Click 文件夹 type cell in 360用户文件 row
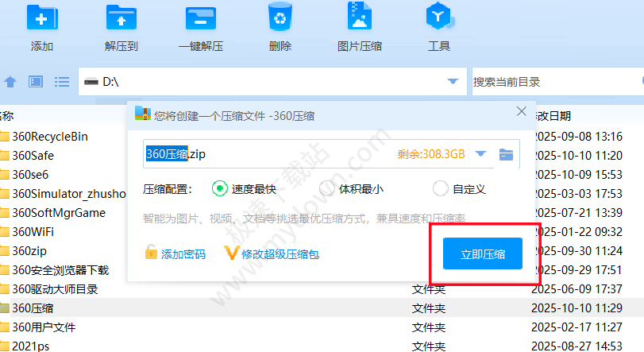Screen dimensions: 644x352 pyautogui.click(x=429, y=327)
